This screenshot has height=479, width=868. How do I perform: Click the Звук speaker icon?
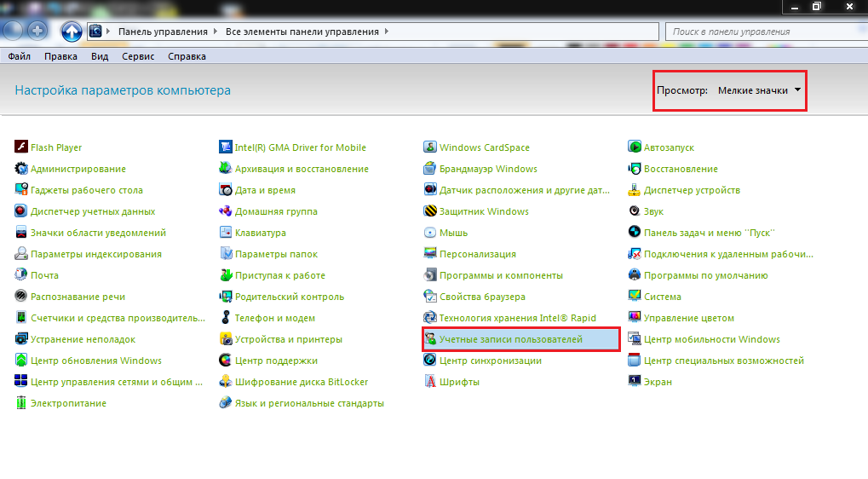[x=635, y=211]
